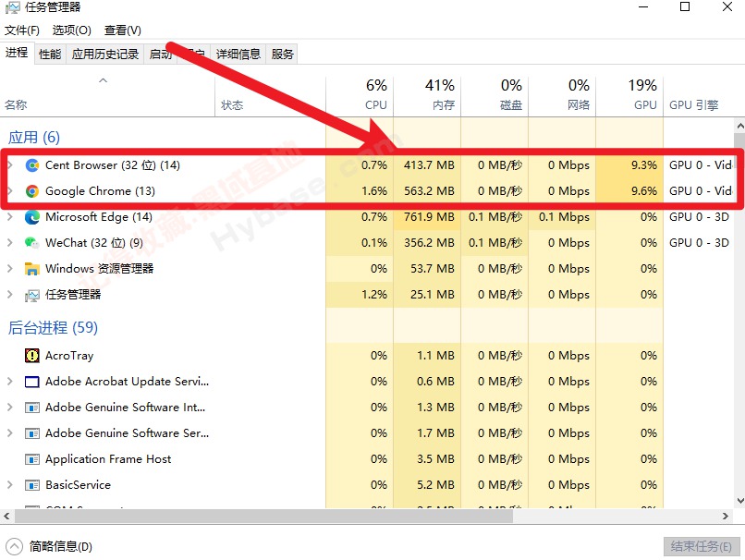Click the vertical scrollbar up arrow
Screen dimensions: 745x560
tap(739, 126)
